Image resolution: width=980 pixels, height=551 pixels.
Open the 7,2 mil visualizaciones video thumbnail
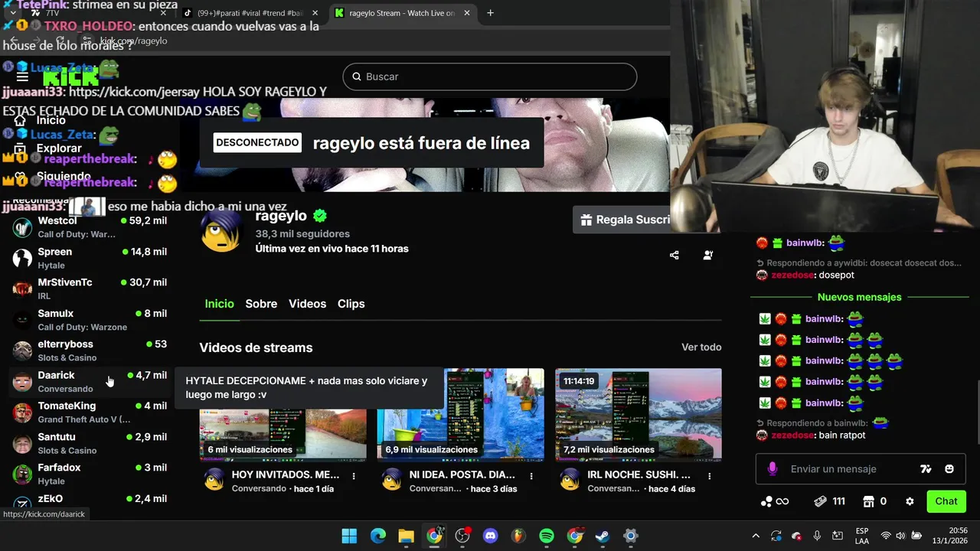tap(639, 415)
